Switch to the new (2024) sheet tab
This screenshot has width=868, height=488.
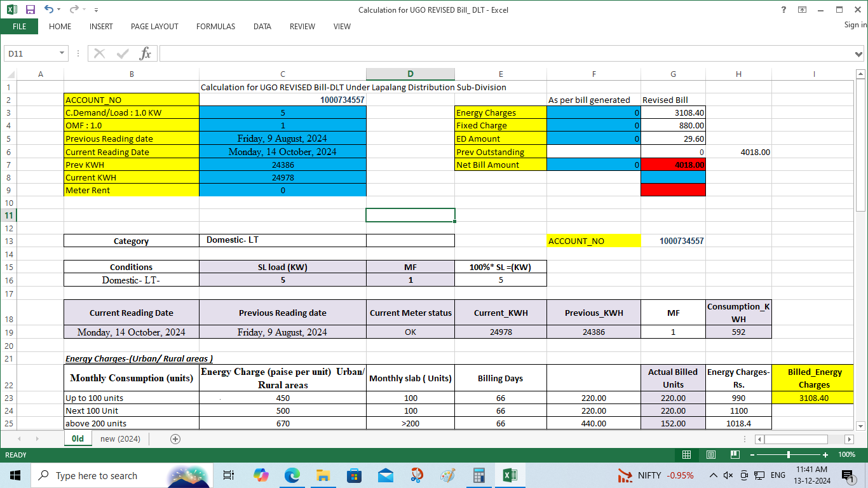(120, 439)
